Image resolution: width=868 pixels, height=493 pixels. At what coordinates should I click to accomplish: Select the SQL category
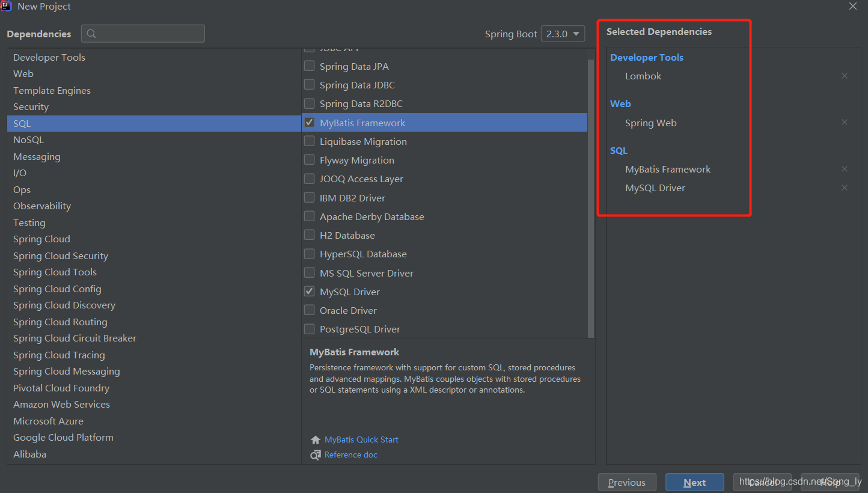click(154, 123)
